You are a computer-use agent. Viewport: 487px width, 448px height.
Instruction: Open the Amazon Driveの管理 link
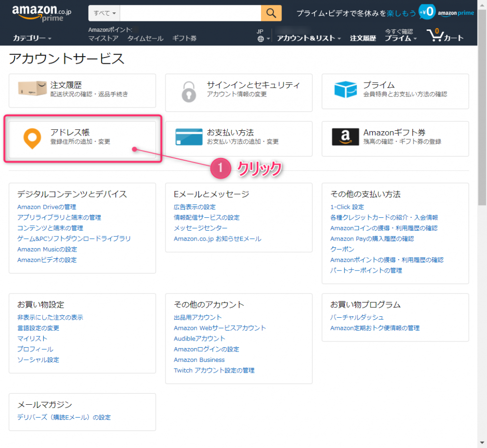47,207
